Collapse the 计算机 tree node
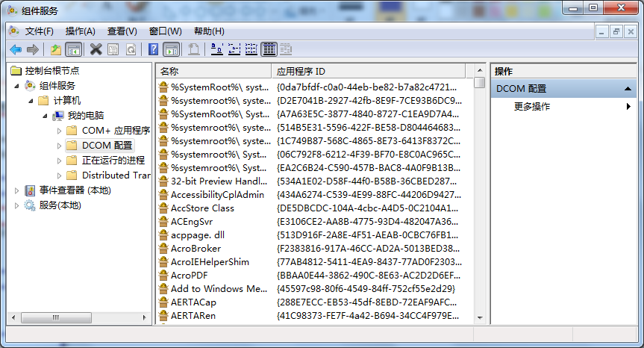This screenshot has width=644, height=348. pyautogui.click(x=31, y=101)
